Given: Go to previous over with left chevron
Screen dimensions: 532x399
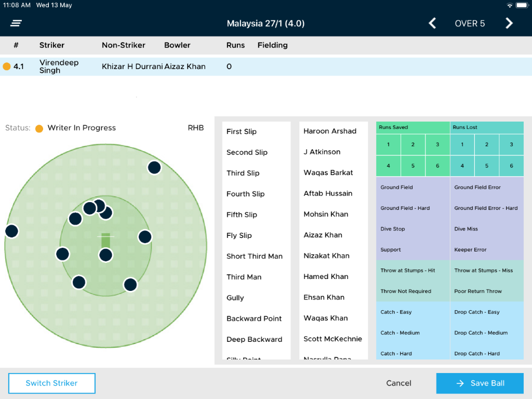Looking at the screenshot, I should (x=432, y=23).
